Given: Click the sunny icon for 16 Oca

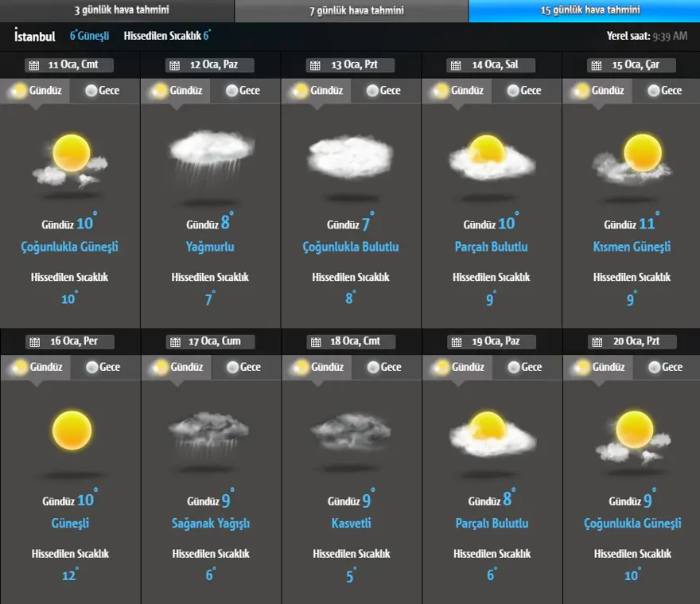Looking at the screenshot, I should 72,431.
